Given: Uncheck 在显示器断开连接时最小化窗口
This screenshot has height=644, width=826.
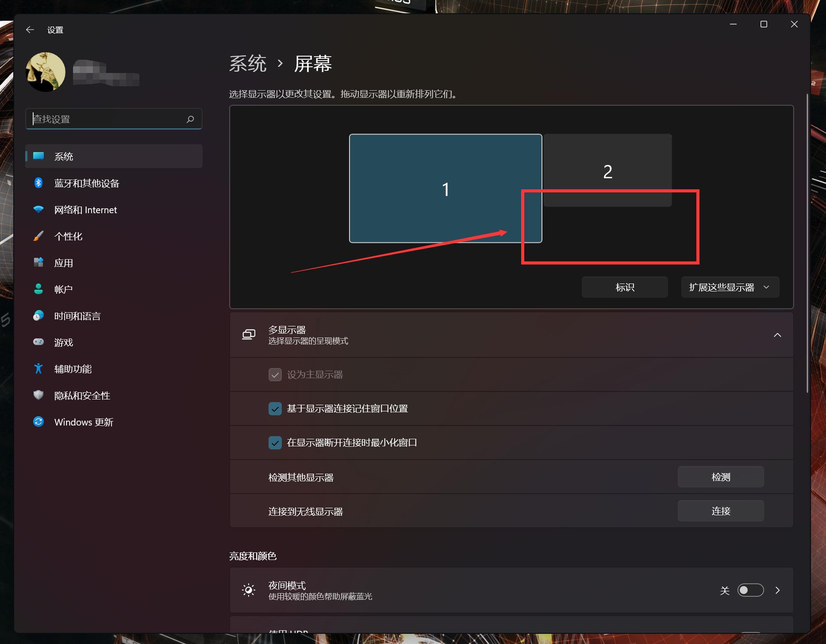Looking at the screenshot, I should (x=275, y=442).
